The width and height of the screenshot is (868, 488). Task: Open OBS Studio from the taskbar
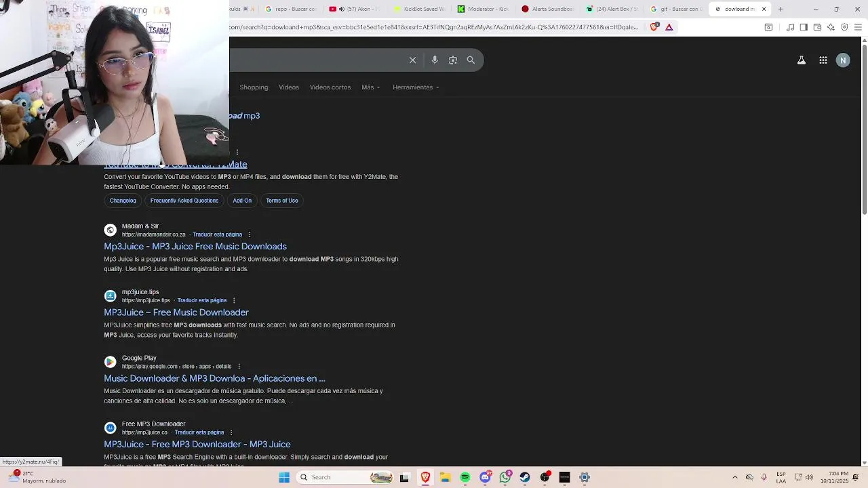click(x=545, y=477)
